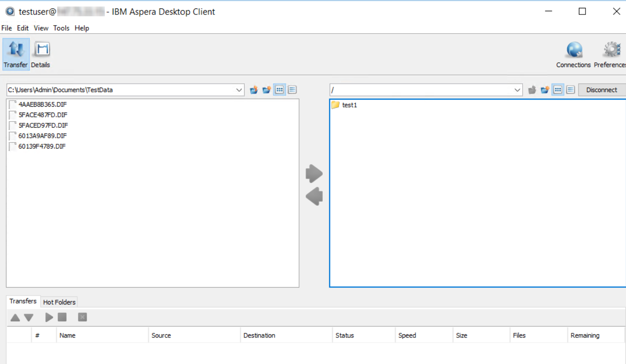Click the download left arrow
This screenshot has height=364, width=626.
[x=314, y=196]
